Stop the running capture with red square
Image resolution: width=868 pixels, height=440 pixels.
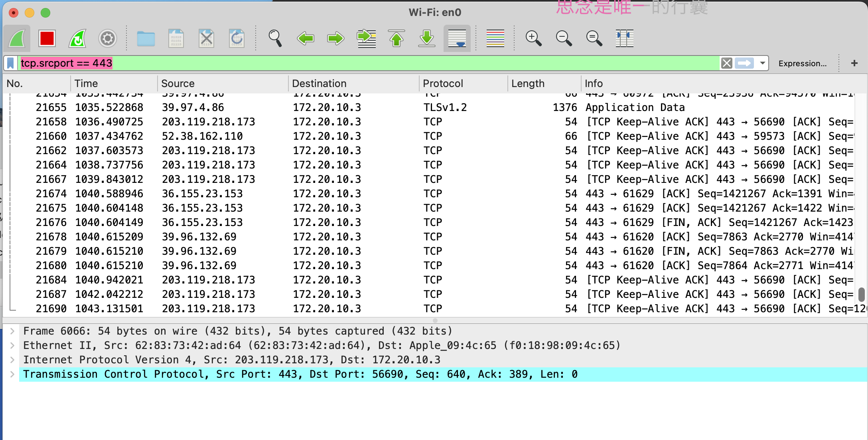(x=47, y=39)
